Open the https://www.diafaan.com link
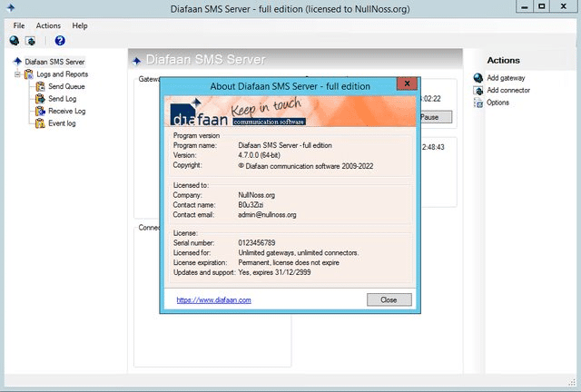 click(214, 299)
